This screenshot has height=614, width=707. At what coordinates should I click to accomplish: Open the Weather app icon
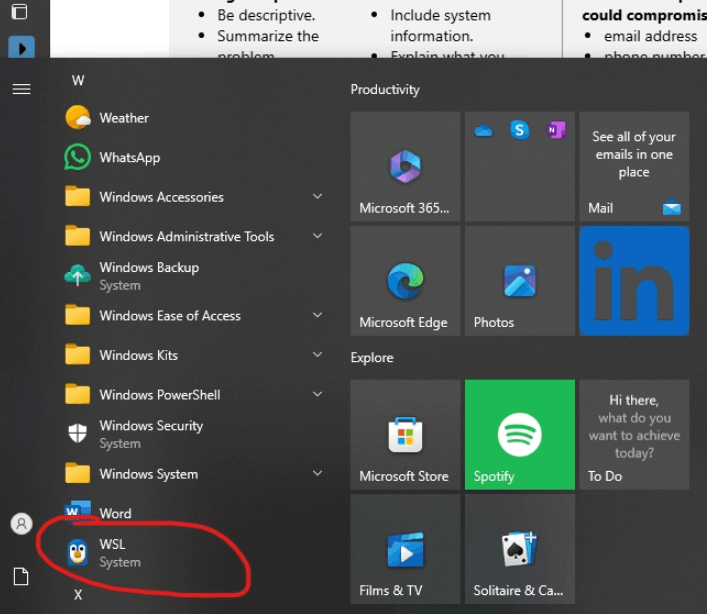point(78,118)
